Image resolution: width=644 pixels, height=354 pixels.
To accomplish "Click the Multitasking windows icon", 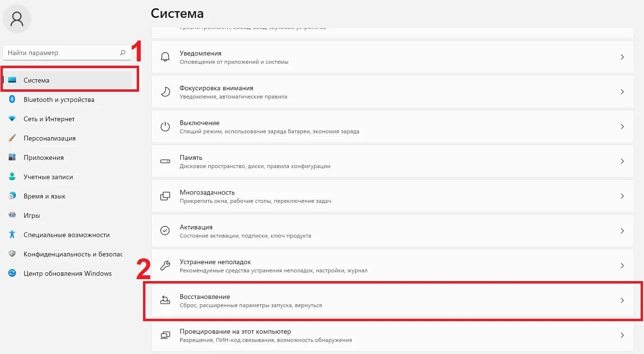I will coord(165,196).
